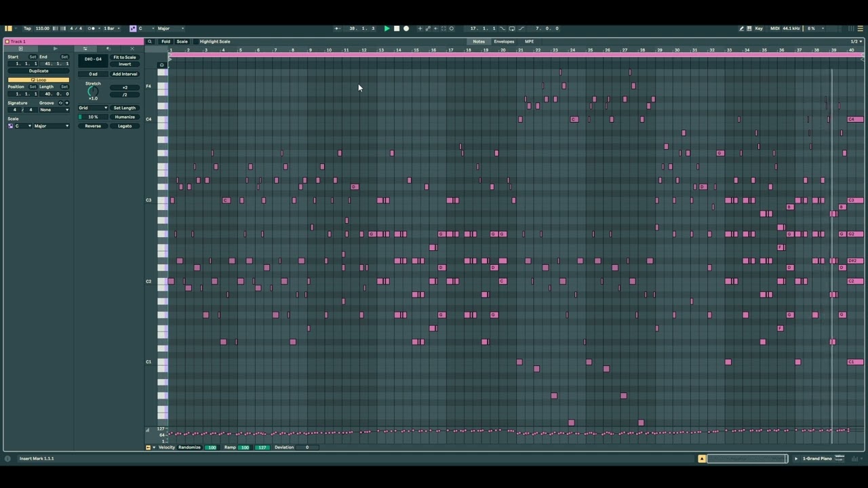Click the Duplicate button
Viewport: 868px width, 488px height.
click(39, 71)
